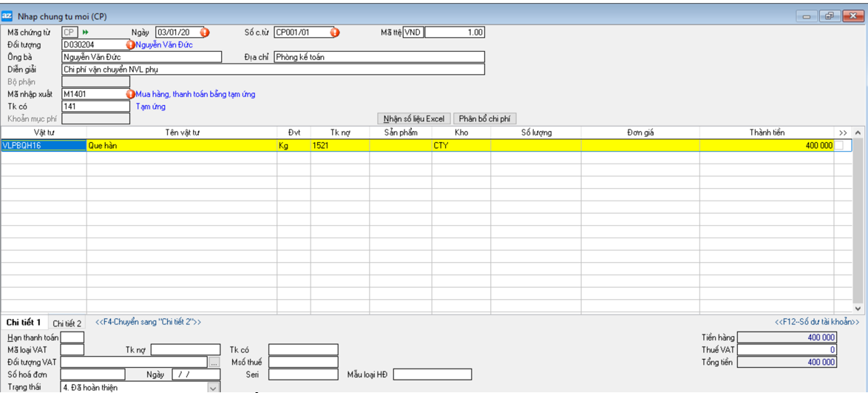Select the Chi tiết 1 tab
The width and height of the screenshot is (868, 393).
click(x=24, y=323)
